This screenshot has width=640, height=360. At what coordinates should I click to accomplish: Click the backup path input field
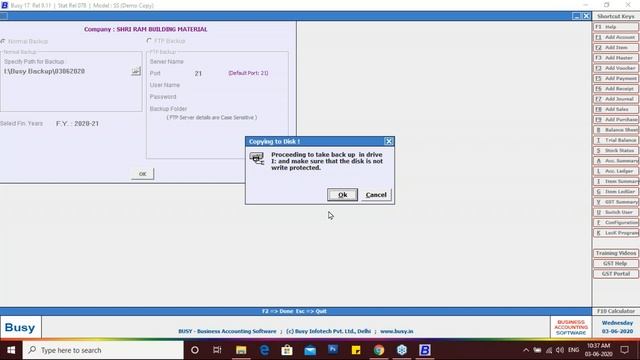67,71
